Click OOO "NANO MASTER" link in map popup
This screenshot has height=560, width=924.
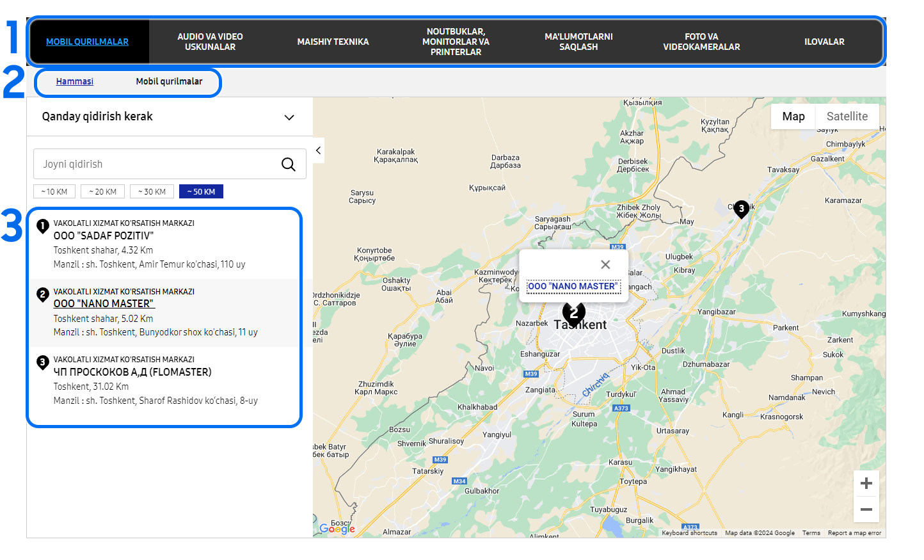point(573,286)
